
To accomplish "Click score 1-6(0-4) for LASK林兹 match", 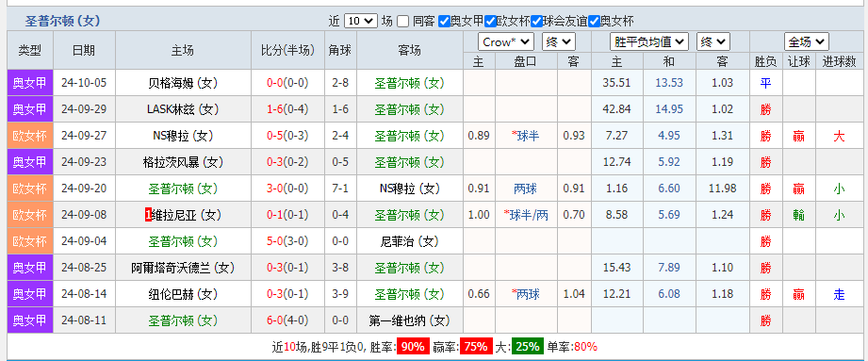I will click(287, 109).
